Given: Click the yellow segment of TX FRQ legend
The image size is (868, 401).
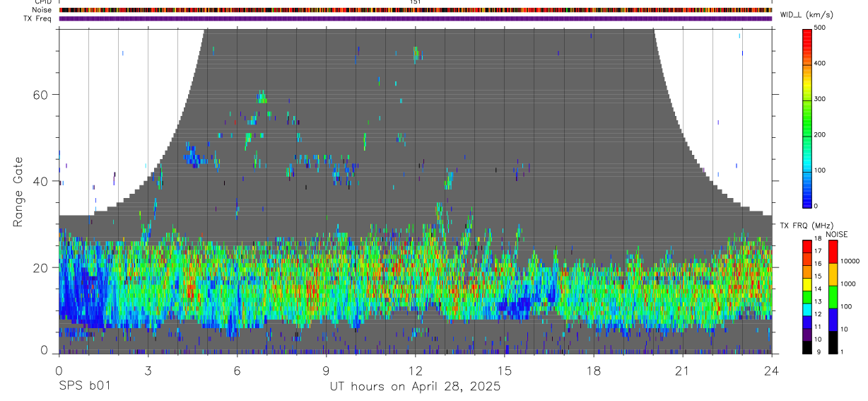Looking at the screenshot, I should 807,284.
